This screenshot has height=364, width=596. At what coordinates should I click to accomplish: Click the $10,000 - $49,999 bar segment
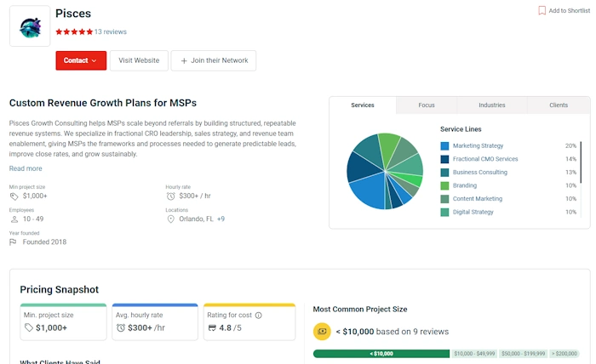click(474, 354)
